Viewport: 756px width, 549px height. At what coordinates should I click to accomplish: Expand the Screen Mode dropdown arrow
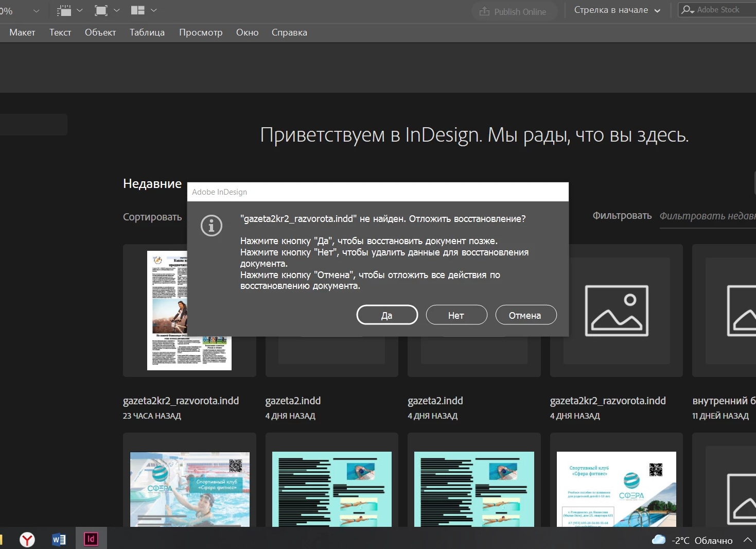116,10
